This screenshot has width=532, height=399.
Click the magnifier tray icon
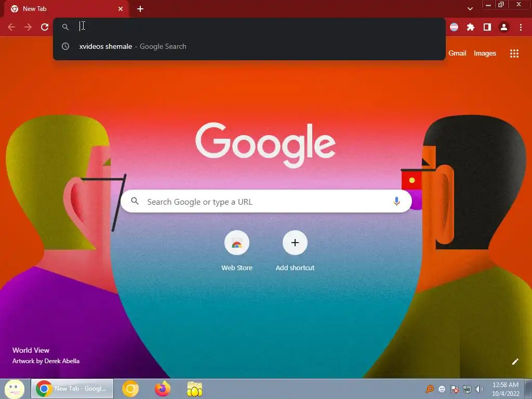pos(429,389)
